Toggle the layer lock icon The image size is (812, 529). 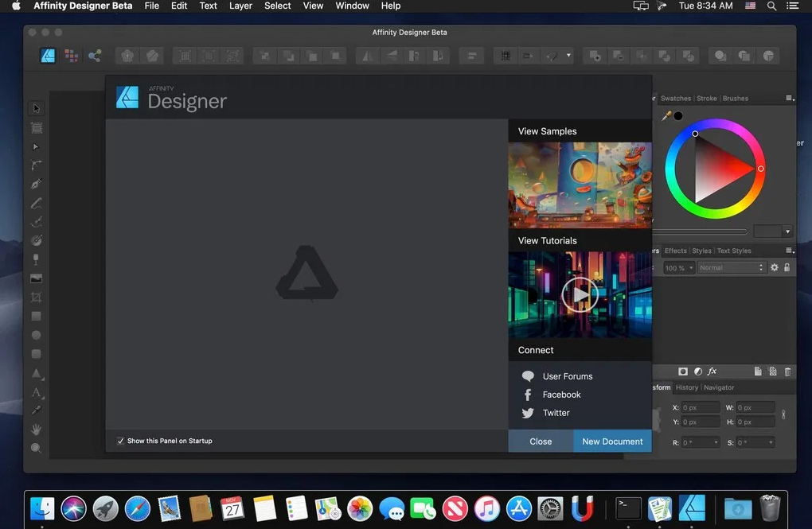(787, 267)
